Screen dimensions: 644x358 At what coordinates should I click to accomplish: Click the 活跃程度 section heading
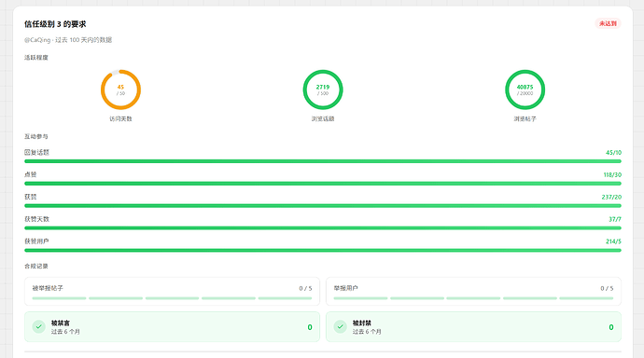click(36, 58)
